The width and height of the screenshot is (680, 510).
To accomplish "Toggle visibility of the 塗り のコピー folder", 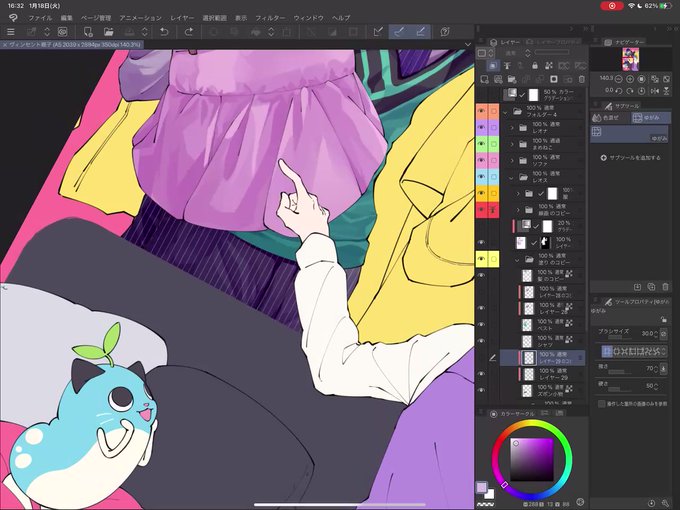I will tap(481, 259).
